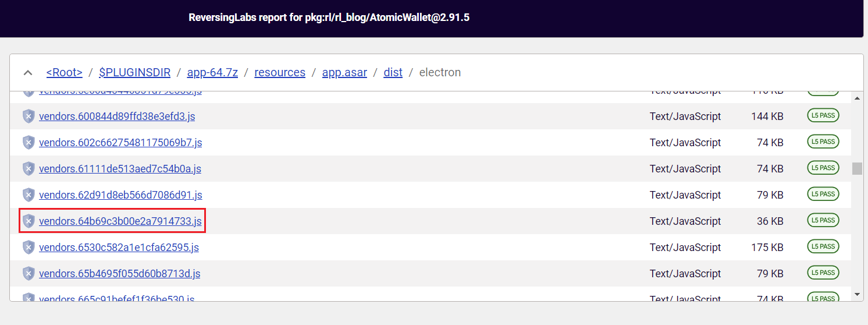Image resolution: width=868 pixels, height=325 pixels.
Task: Click shield icon beside vendors.65b4695f055d60b8713d.js
Action: point(29,274)
